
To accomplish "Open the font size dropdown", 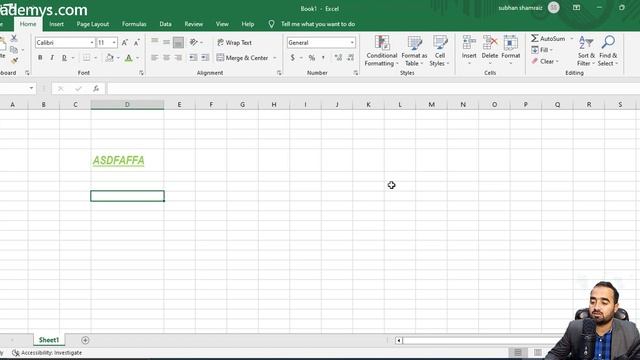I will [x=114, y=42].
